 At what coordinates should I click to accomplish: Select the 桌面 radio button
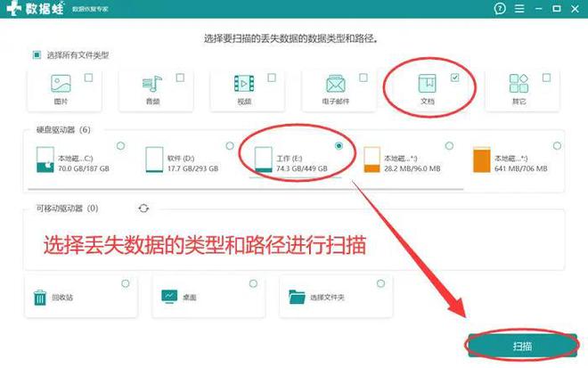pos(253,283)
